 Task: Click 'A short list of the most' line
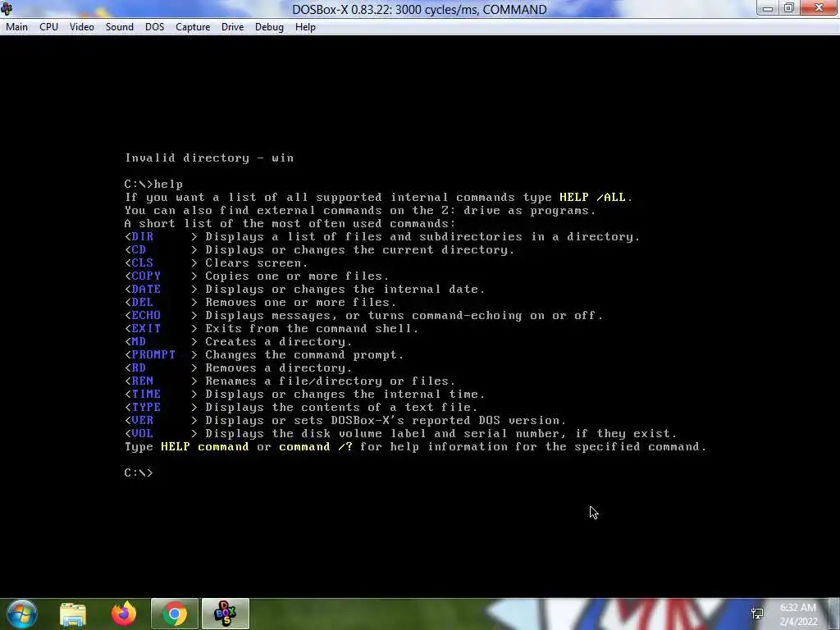point(290,223)
